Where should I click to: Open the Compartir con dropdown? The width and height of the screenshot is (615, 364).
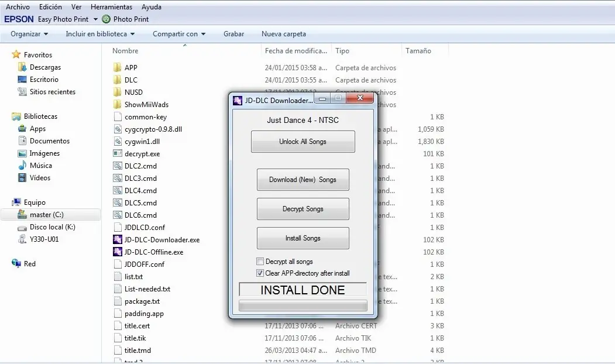click(179, 34)
